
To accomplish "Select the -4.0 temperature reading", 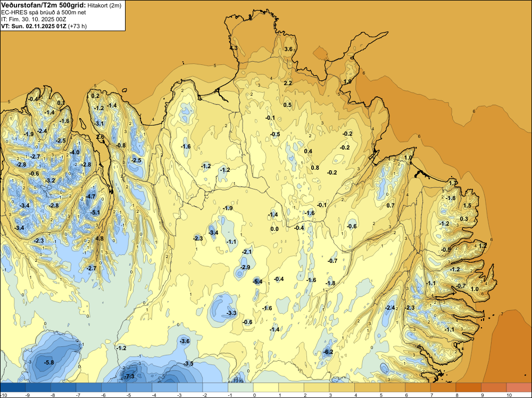I will pyautogui.click(x=74, y=152).
